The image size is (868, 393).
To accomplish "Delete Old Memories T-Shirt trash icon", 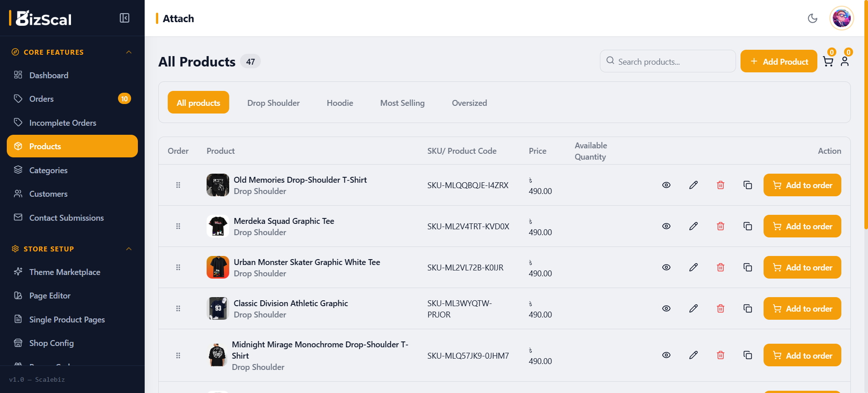I will tap(721, 185).
